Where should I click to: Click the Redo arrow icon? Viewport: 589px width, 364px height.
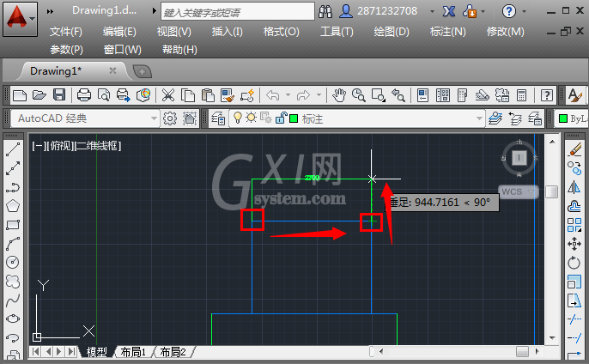click(x=304, y=95)
